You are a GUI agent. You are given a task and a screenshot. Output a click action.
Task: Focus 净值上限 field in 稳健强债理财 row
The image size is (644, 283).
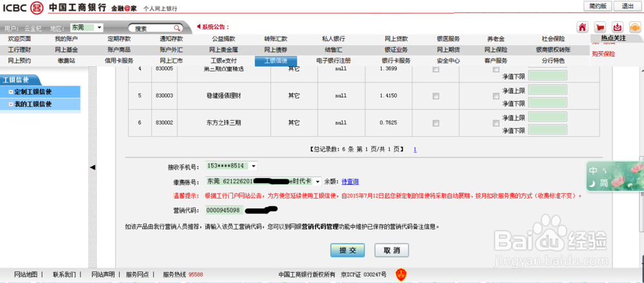point(547,90)
